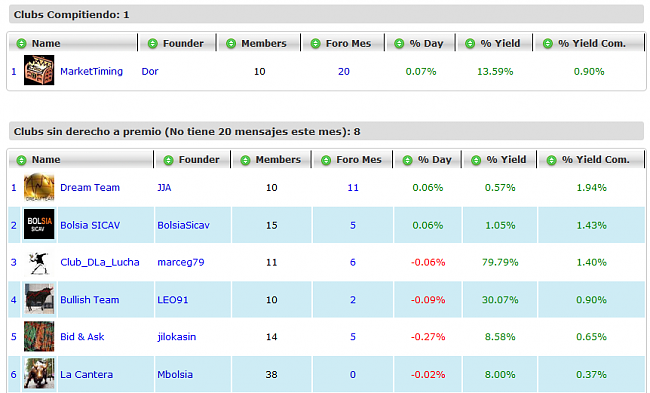650x393 pixels.
Task: Click green sort icon beside top Founder
Action: tap(153, 44)
